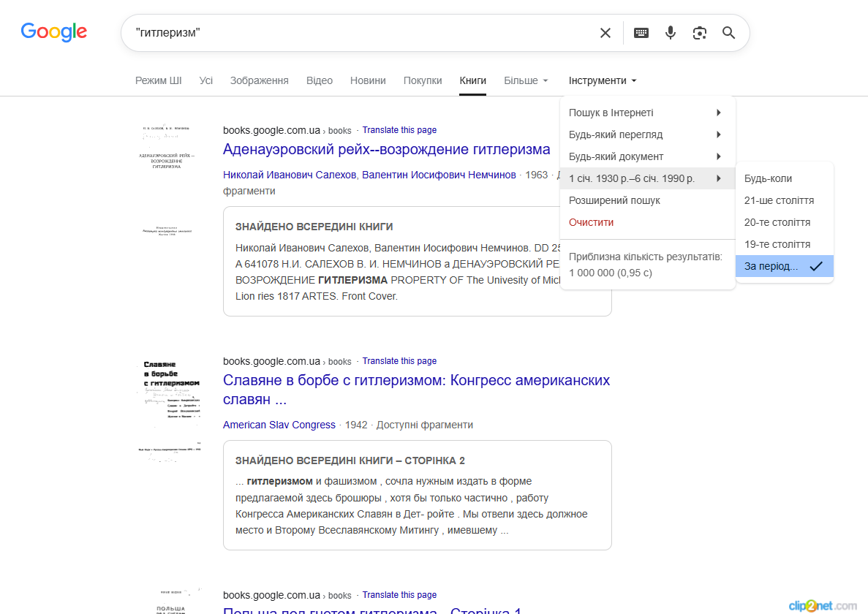Expand the Більше dropdown

[526, 80]
